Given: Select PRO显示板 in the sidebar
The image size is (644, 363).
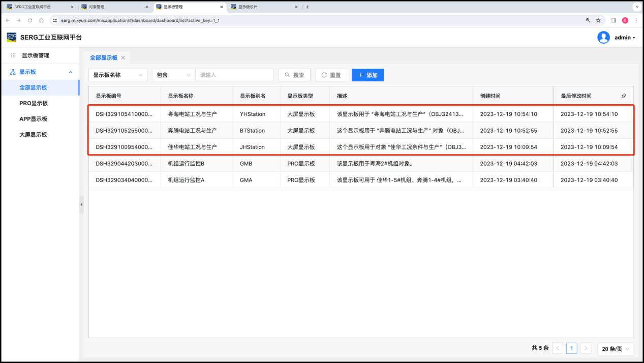Looking at the screenshot, I should (34, 103).
